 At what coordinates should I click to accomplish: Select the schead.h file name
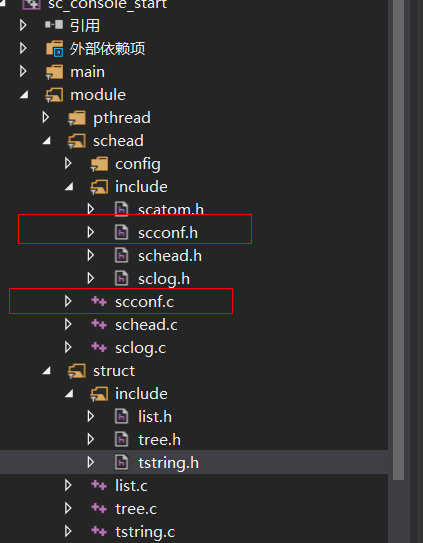(170, 256)
